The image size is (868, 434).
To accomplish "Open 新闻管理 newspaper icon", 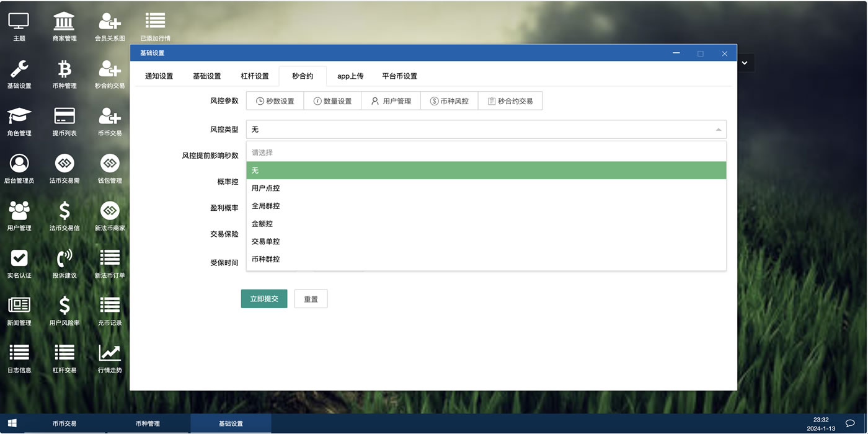I will [19, 311].
